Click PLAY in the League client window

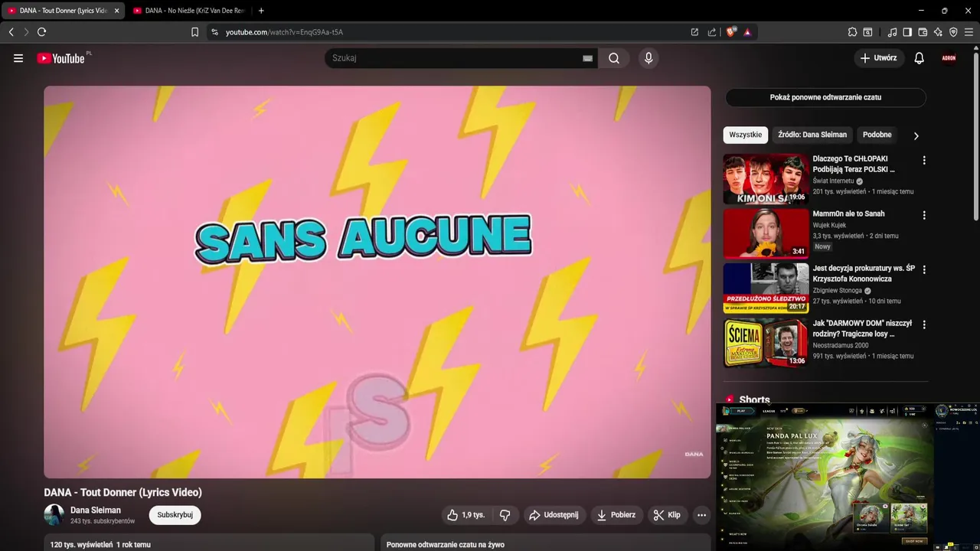741,411
